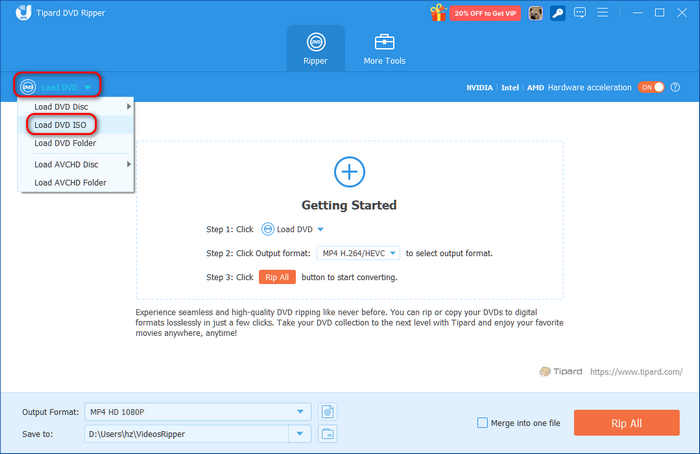Expand the Load AVCHD Disc submenu arrow
Screen dimensions: 700x454
[129, 164]
